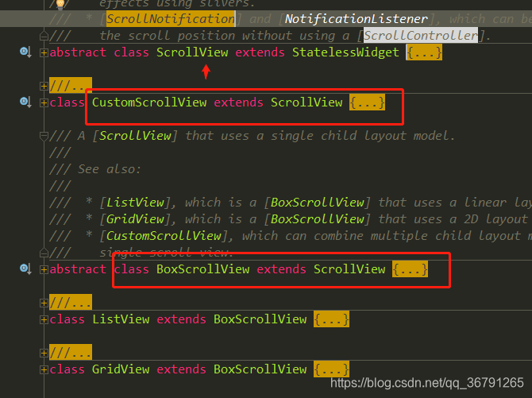Click the folded {...} placeholder on BoxScrollView line

coord(410,269)
